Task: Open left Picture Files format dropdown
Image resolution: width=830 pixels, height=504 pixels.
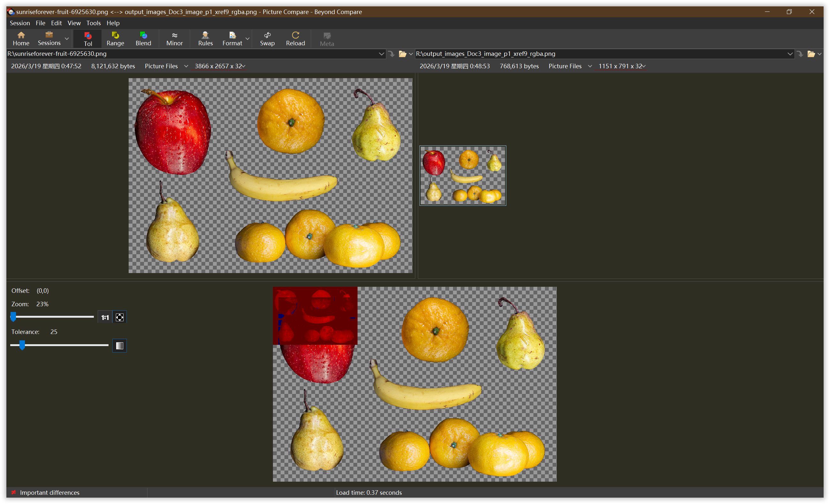Action: pos(186,66)
